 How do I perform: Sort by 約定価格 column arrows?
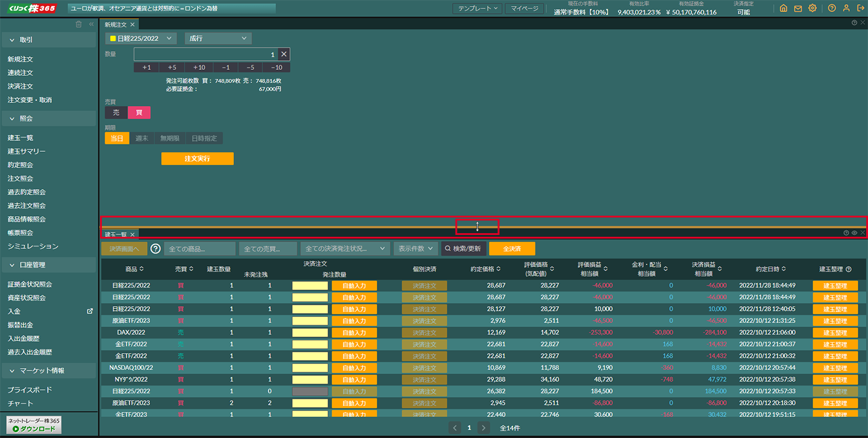tap(499, 269)
